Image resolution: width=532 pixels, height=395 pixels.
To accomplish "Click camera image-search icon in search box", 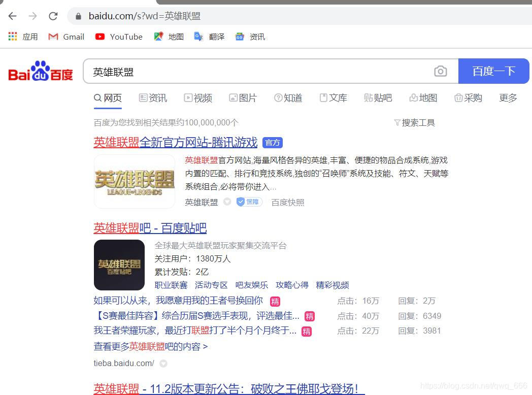I will pos(441,71).
